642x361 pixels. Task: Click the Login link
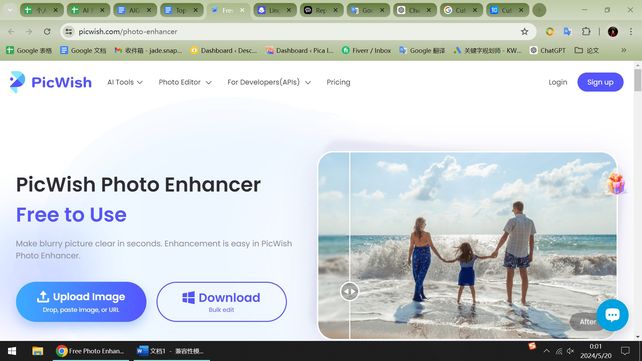pos(558,82)
